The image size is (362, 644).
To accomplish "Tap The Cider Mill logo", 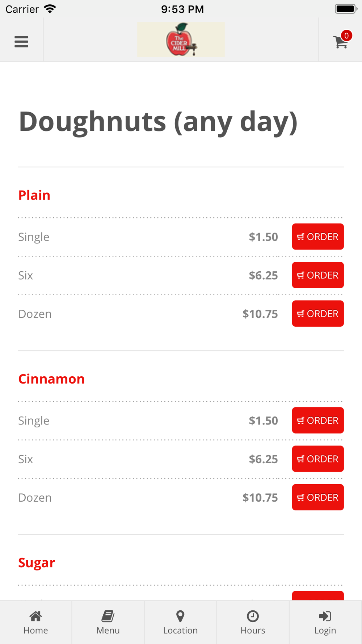I will [x=181, y=39].
